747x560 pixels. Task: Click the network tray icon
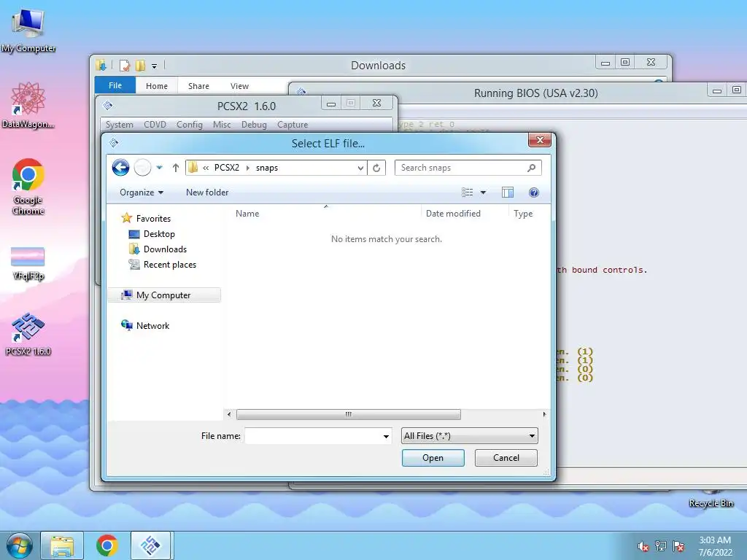pos(661,546)
